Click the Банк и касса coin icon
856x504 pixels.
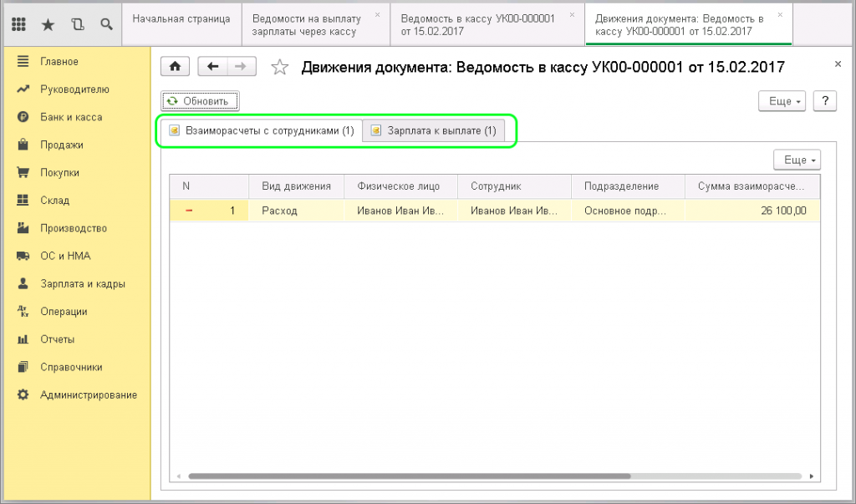coord(23,117)
